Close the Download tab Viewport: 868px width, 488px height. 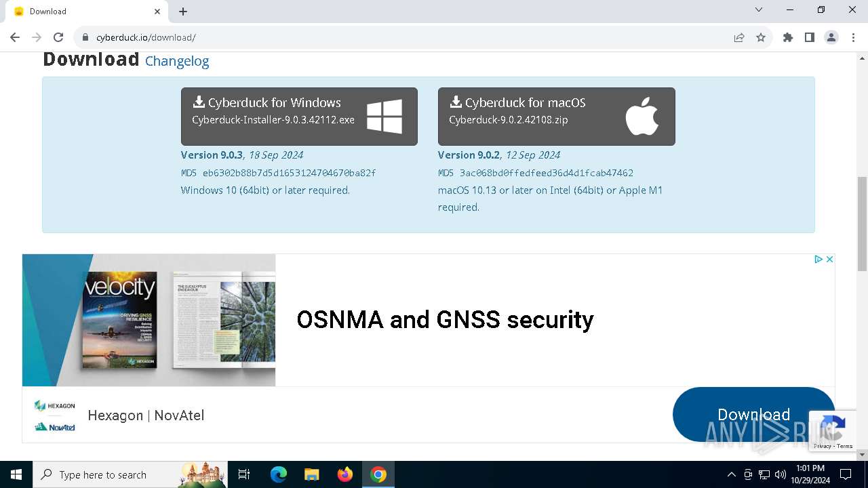coord(157,12)
